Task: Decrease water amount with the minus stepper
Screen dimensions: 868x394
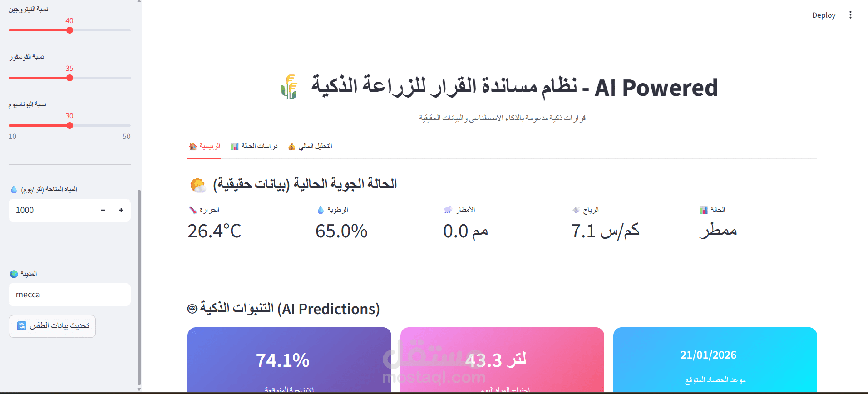Action: click(103, 210)
